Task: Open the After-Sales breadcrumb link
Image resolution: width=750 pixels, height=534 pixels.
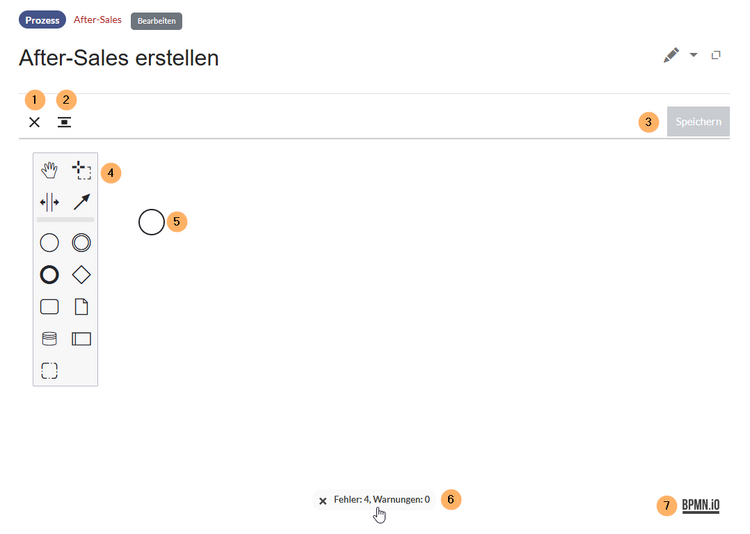Action: coord(98,20)
